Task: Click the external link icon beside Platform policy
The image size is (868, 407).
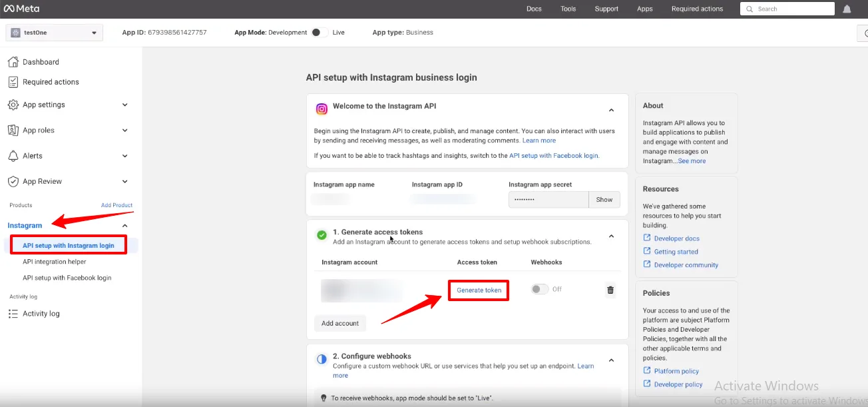Action: click(x=647, y=370)
